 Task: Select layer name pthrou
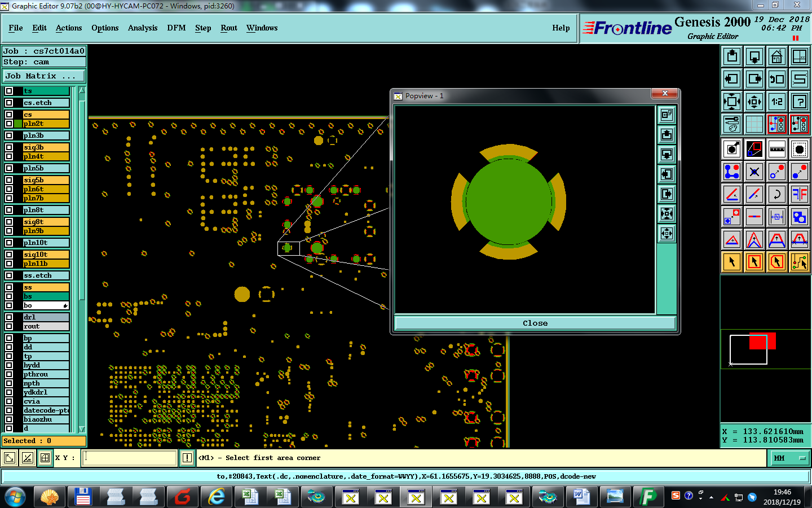tap(46, 374)
